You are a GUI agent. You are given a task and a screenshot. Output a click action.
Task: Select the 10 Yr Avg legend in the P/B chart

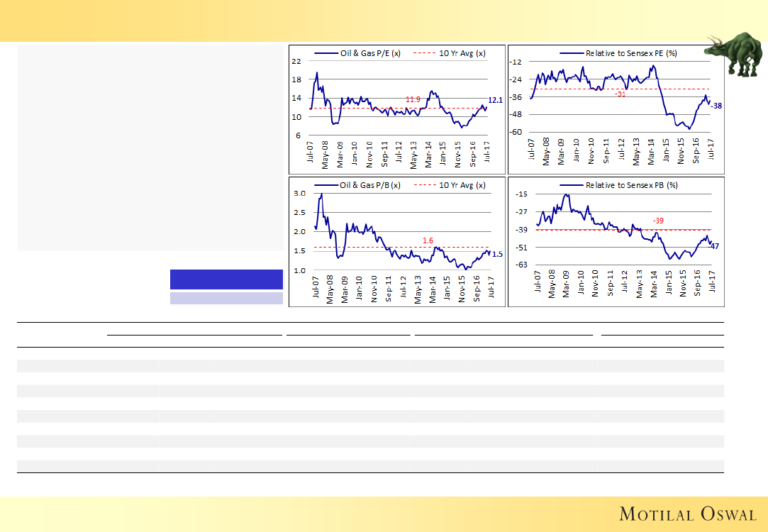451,185
